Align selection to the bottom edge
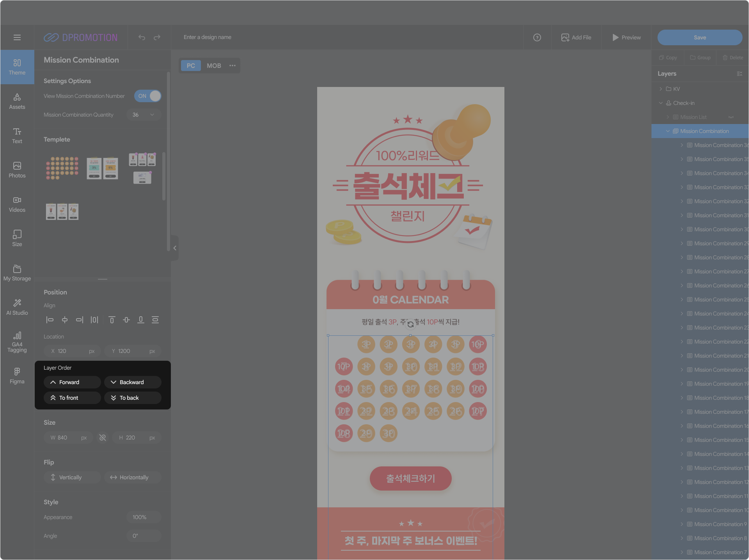This screenshot has width=749, height=560. click(141, 320)
